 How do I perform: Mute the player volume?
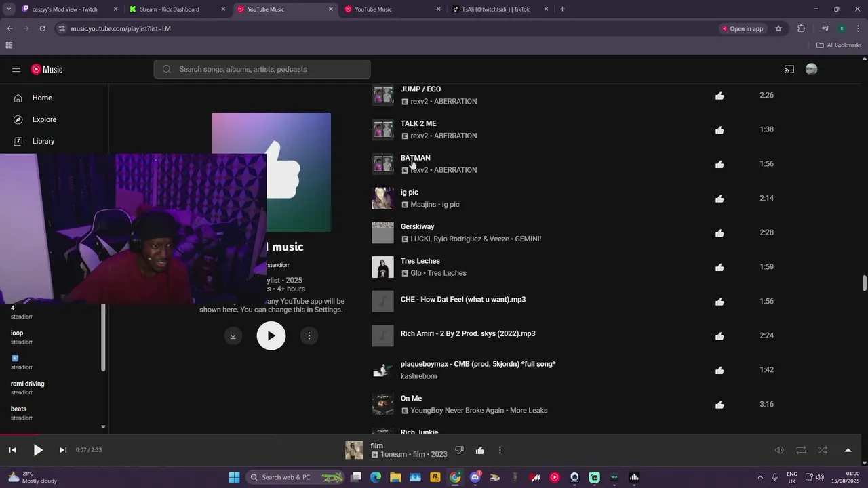779,450
